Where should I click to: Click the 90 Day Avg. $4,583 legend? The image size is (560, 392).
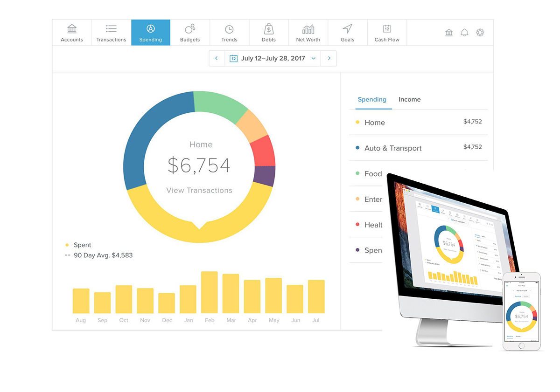coord(98,255)
